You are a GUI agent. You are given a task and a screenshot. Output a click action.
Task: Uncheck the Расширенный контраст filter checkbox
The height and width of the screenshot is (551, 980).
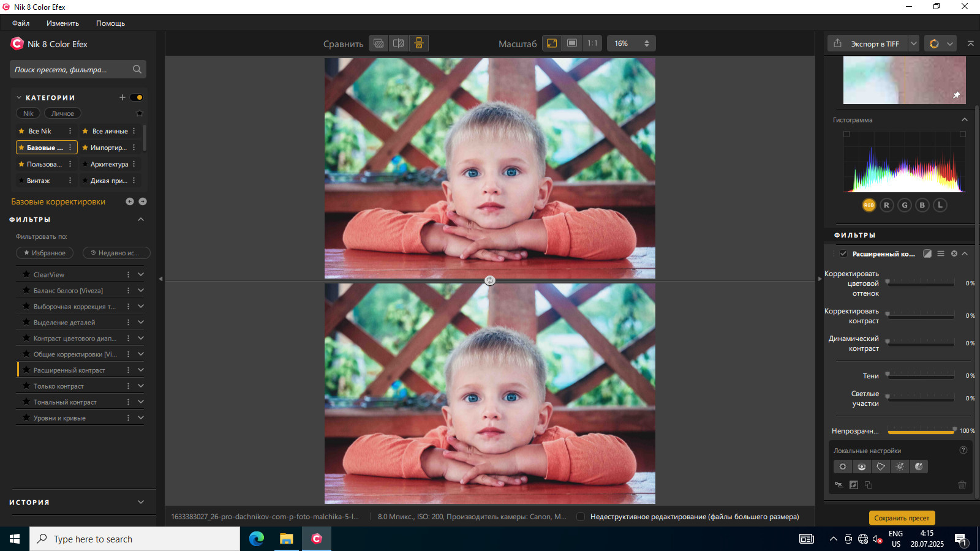[x=843, y=253]
